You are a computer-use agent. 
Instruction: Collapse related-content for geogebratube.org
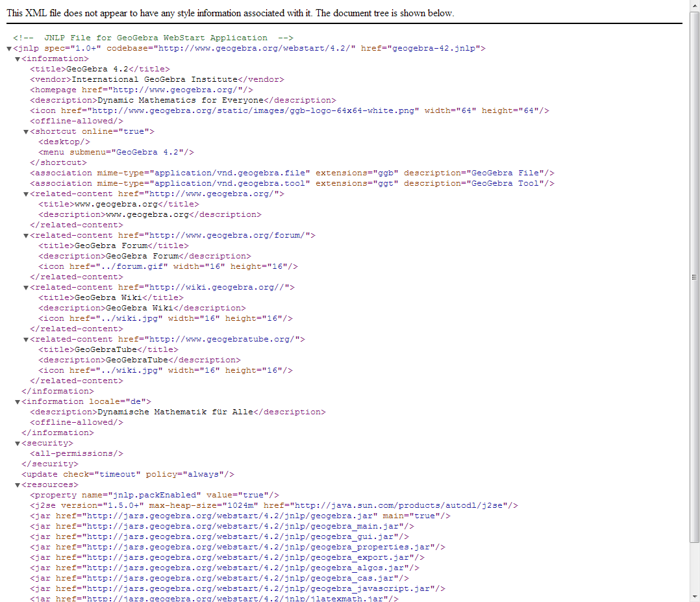pyautogui.click(x=26, y=340)
